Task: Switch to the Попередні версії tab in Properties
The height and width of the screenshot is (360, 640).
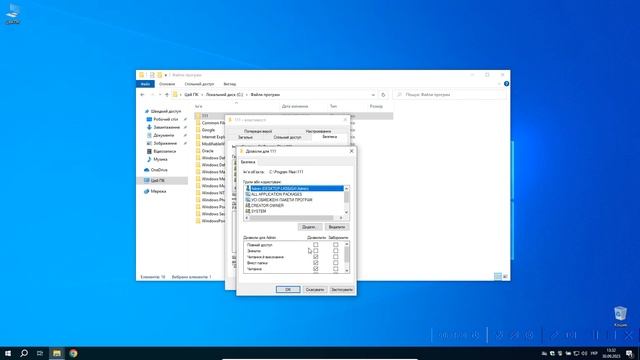Action: click(258, 131)
